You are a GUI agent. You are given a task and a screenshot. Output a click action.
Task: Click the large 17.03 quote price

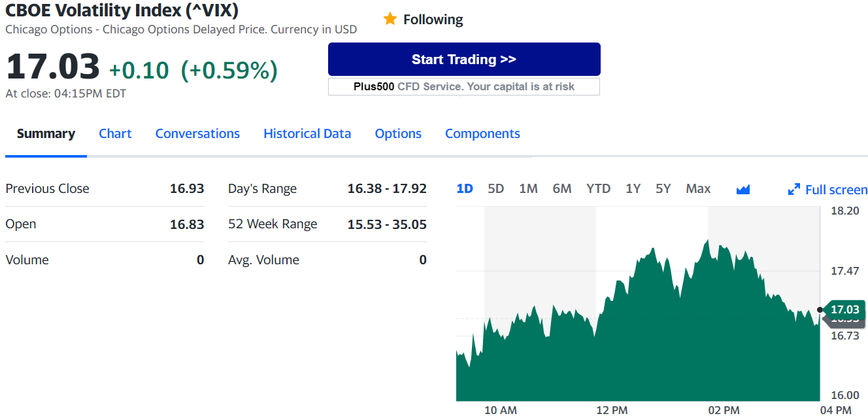[x=53, y=67]
